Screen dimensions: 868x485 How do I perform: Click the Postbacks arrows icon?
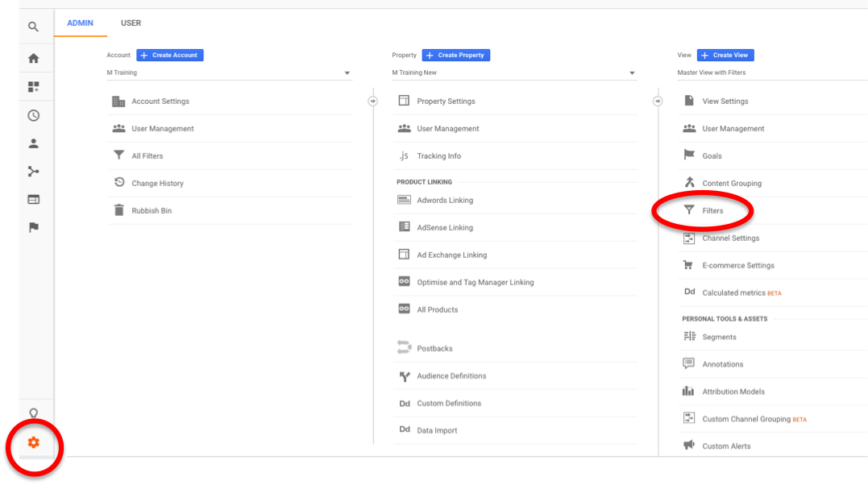click(404, 347)
